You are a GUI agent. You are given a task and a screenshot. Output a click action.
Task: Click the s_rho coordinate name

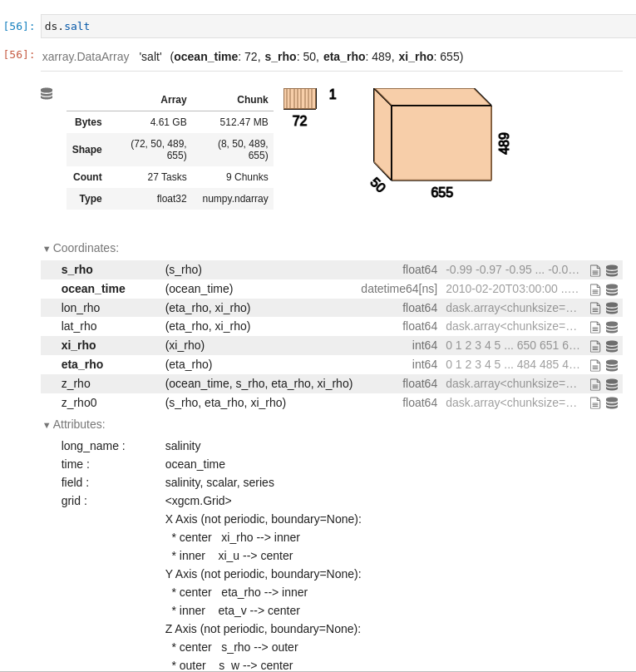77,269
